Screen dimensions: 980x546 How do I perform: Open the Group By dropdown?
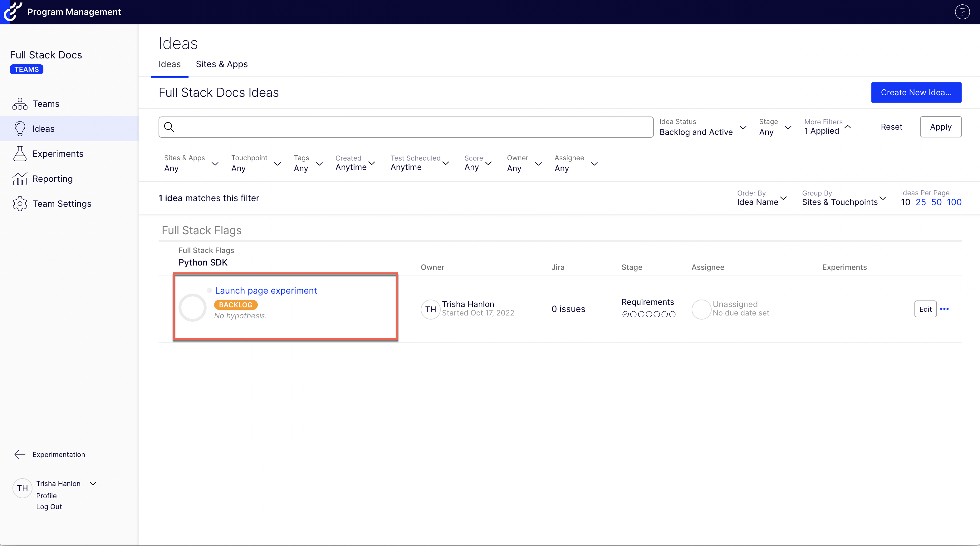click(844, 198)
